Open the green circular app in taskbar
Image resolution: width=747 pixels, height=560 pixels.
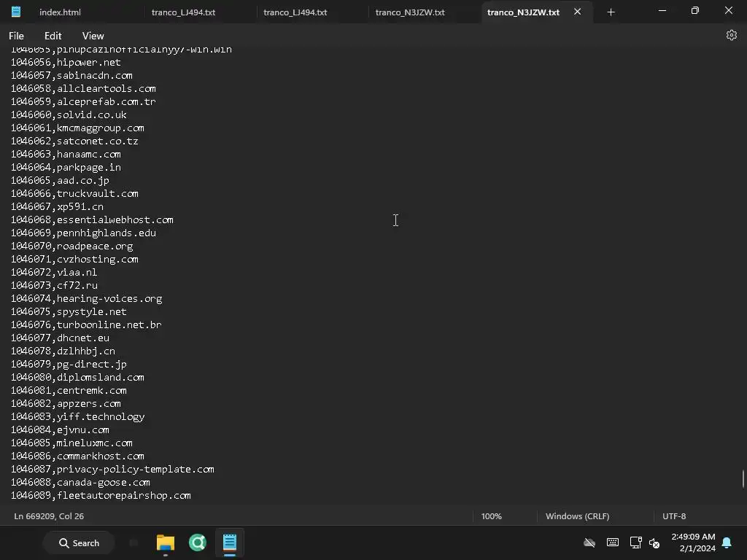[x=197, y=542]
